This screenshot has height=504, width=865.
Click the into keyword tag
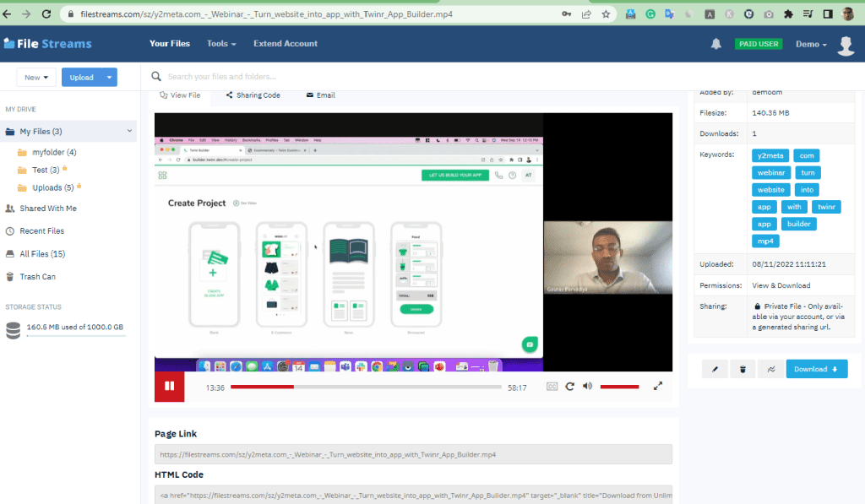click(807, 190)
